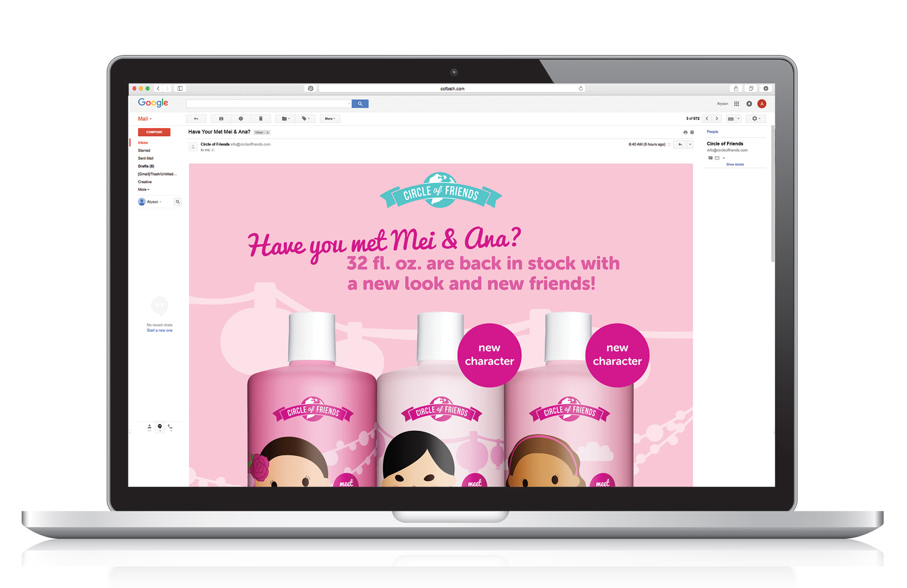The height and width of the screenshot is (588, 907).
Task: Open the Labels tag dropdown
Action: (306, 119)
